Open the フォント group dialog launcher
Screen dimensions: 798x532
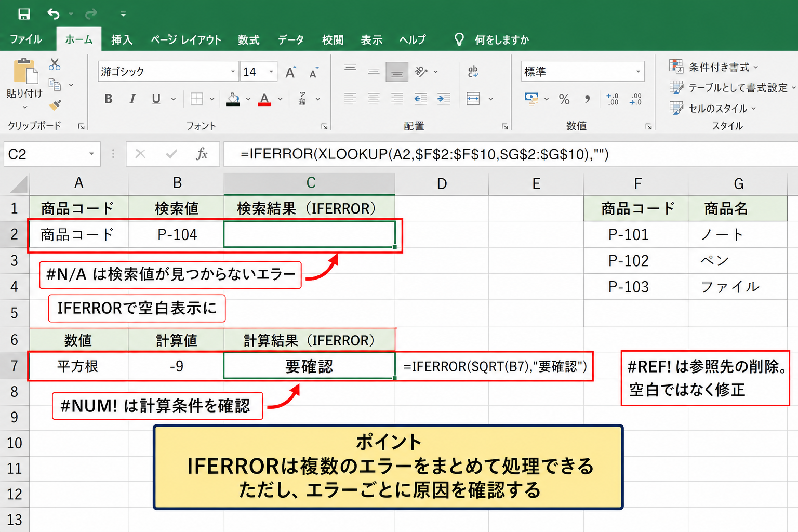pos(324,126)
